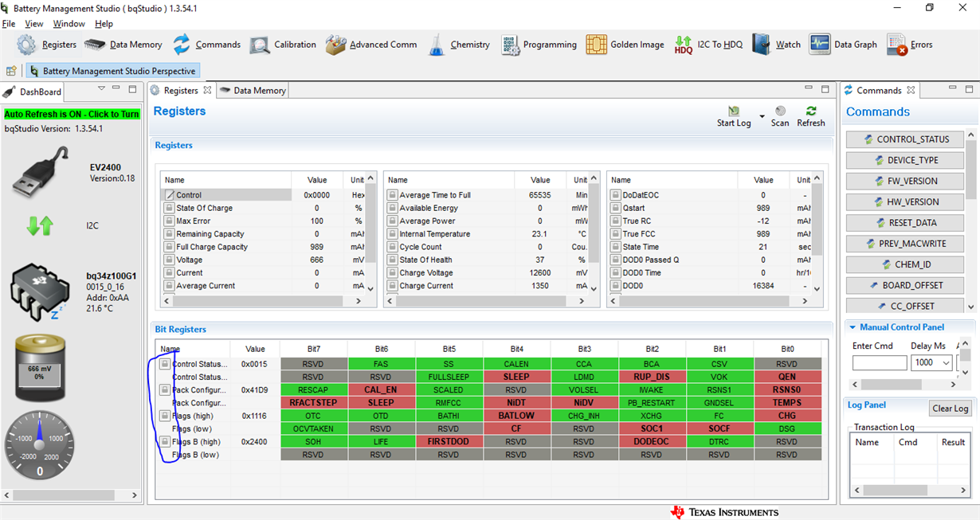This screenshot has height=520, width=980.
Task: Open the Watch tool
Action: pyautogui.click(x=776, y=45)
